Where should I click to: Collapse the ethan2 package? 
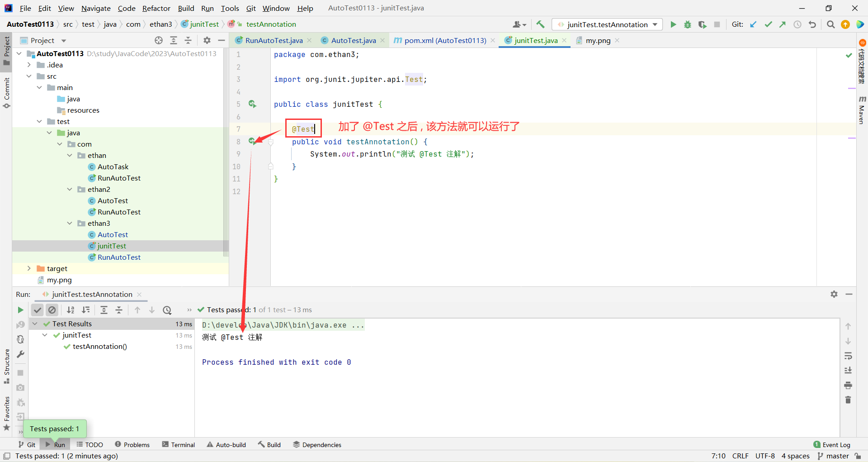pyautogui.click(x=70, y=189)
